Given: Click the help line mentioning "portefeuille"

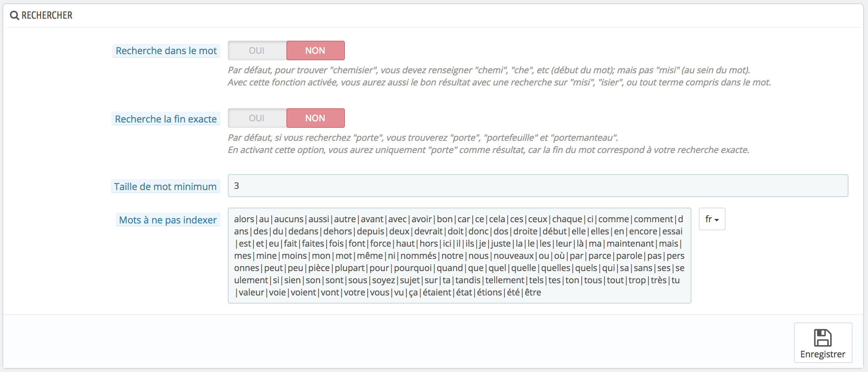Looking at the screenshot, I should click(422, 138).
